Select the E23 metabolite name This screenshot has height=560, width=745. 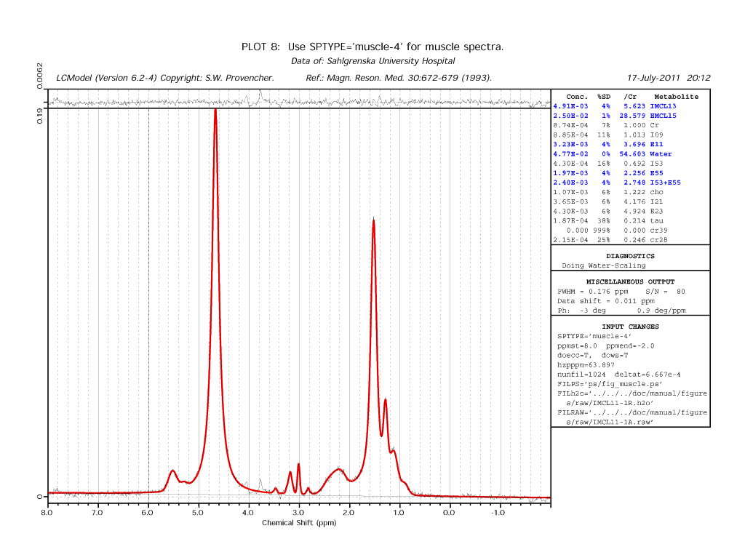tap(657, 211)
